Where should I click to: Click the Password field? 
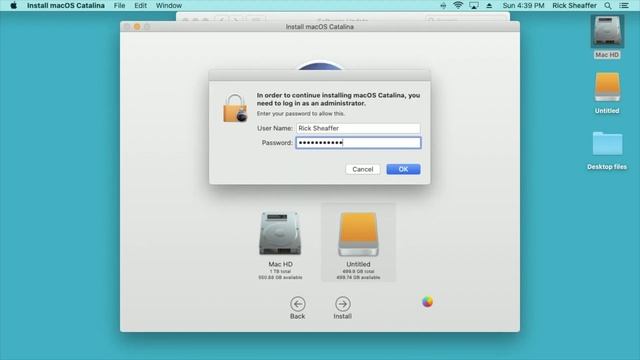click(x=358, y=143)
